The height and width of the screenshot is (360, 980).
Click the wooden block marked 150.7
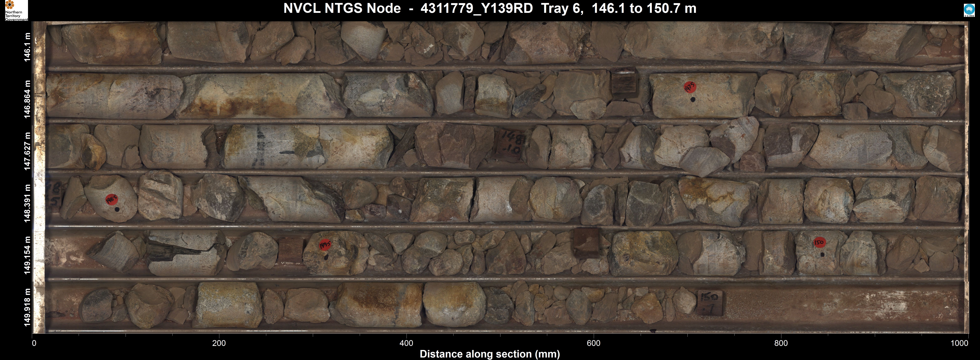pyautogui.click(x=710, y=303)
